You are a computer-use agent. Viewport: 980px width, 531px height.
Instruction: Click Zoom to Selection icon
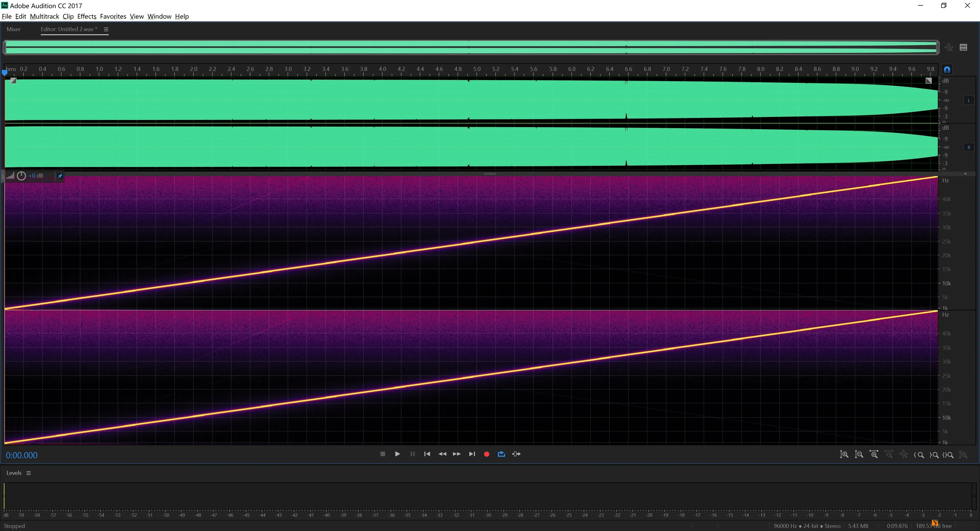pos(948,455)
